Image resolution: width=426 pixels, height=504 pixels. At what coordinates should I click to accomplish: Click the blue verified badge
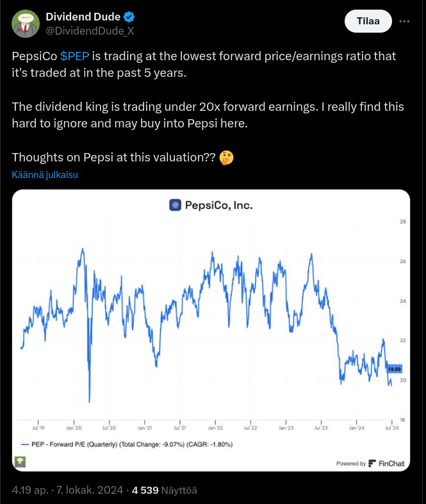point(129,17)
